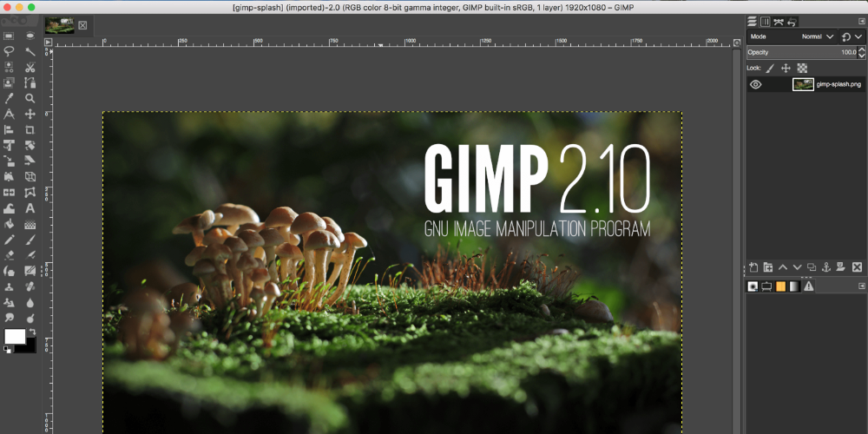
Task: Select the Heal bandage tool
Action: 30,286
